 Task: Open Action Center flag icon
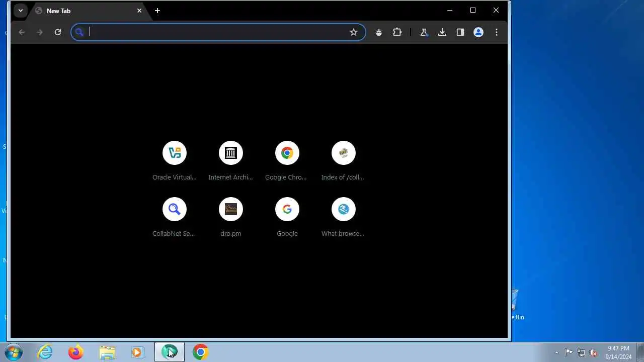(569, 352)
